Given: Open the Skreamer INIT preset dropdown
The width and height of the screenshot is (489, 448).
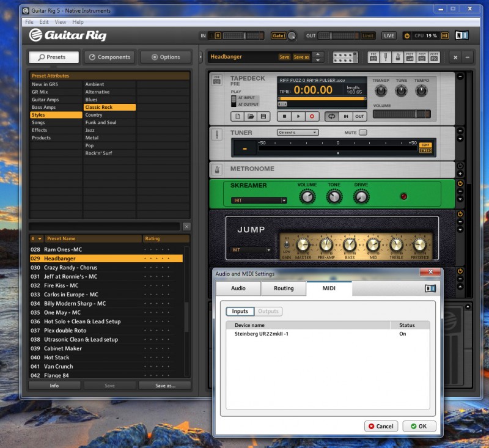Looking at the screenshot, I should pos(259,200).
